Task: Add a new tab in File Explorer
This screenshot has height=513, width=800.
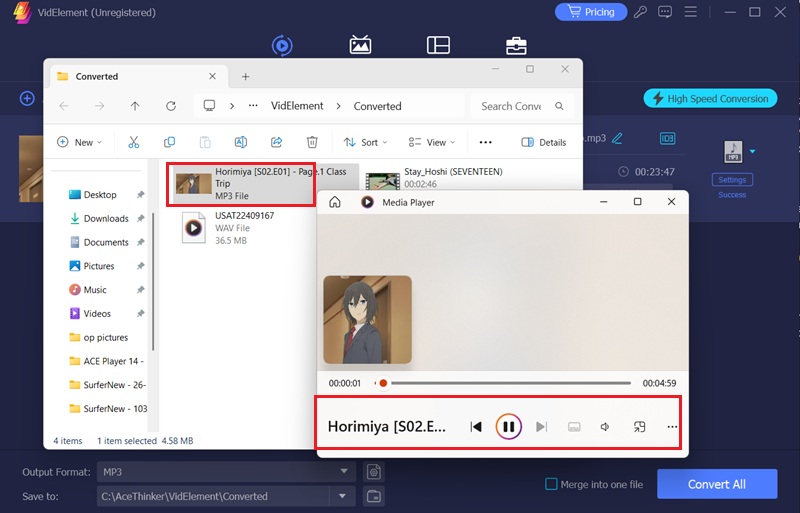Action: [245, 77]
